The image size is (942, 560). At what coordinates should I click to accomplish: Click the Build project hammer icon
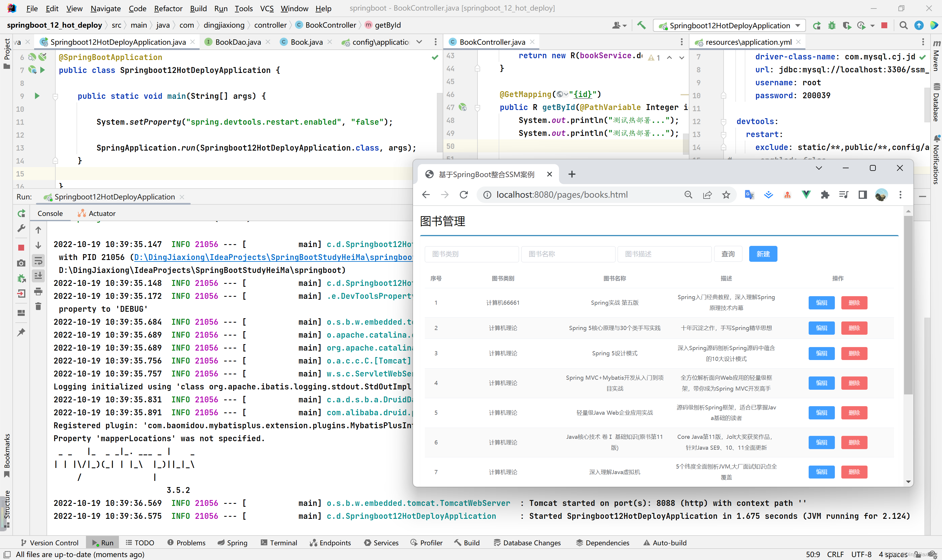tap(641, 25)
